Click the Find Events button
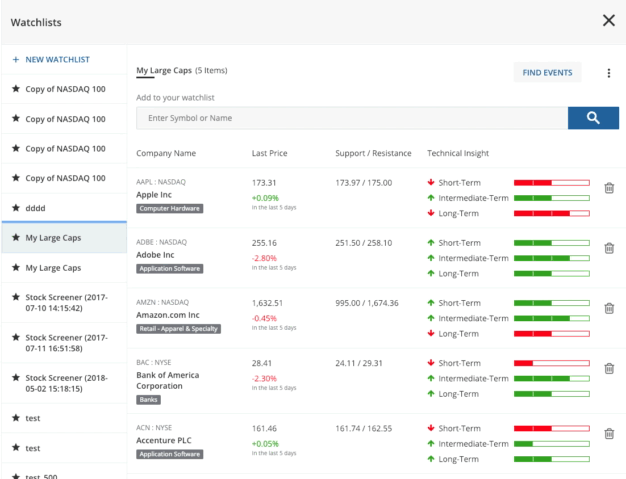Image resolution: width=626 pixels, height=479 pixels. click(x=547, y=72)
